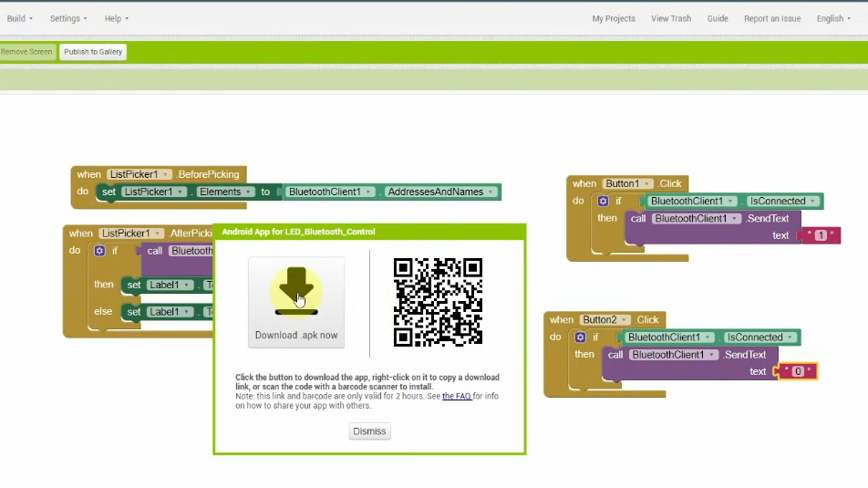
Task: Click Report an Issue link
Action: (772, 18)
